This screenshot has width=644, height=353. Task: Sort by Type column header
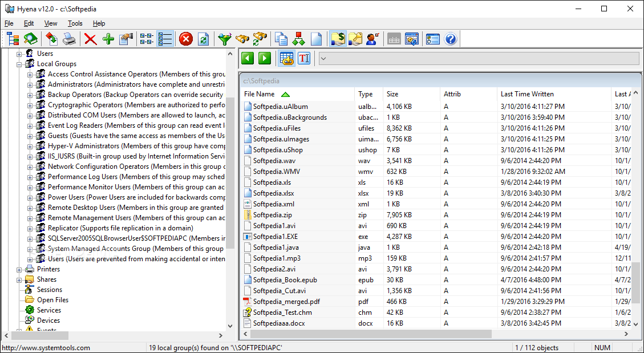tap(369, 94)
